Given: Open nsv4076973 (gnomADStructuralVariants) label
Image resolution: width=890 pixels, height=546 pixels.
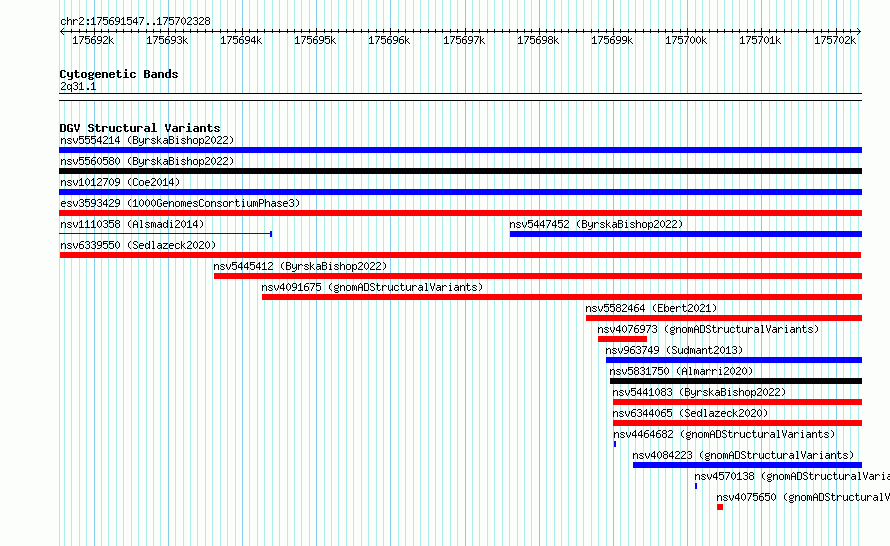Looking at the screenshot, I should (x=708, y=329).
